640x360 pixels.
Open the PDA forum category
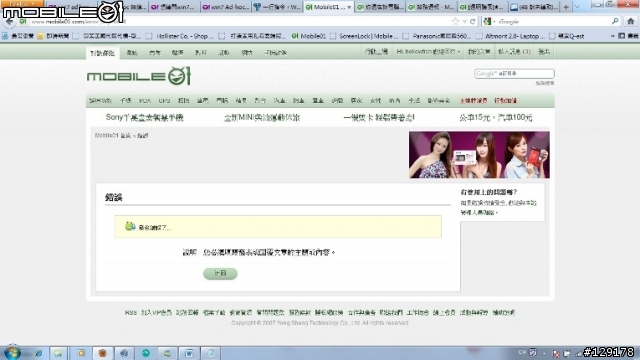[x=145, y=100]
